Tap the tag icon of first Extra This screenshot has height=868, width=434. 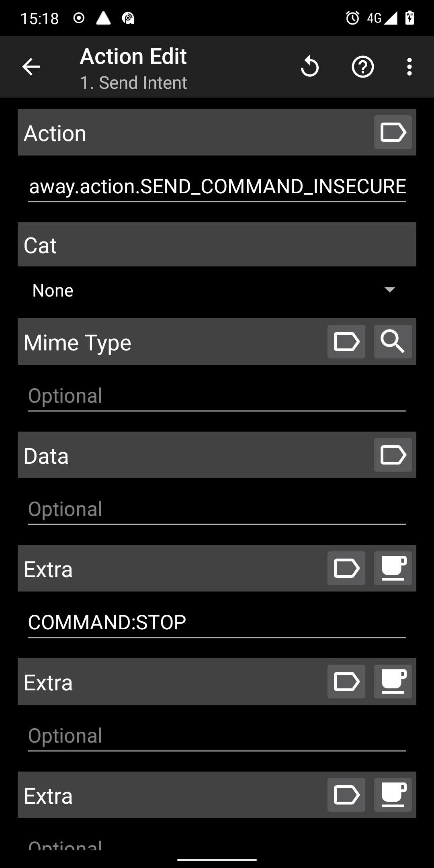346,569
